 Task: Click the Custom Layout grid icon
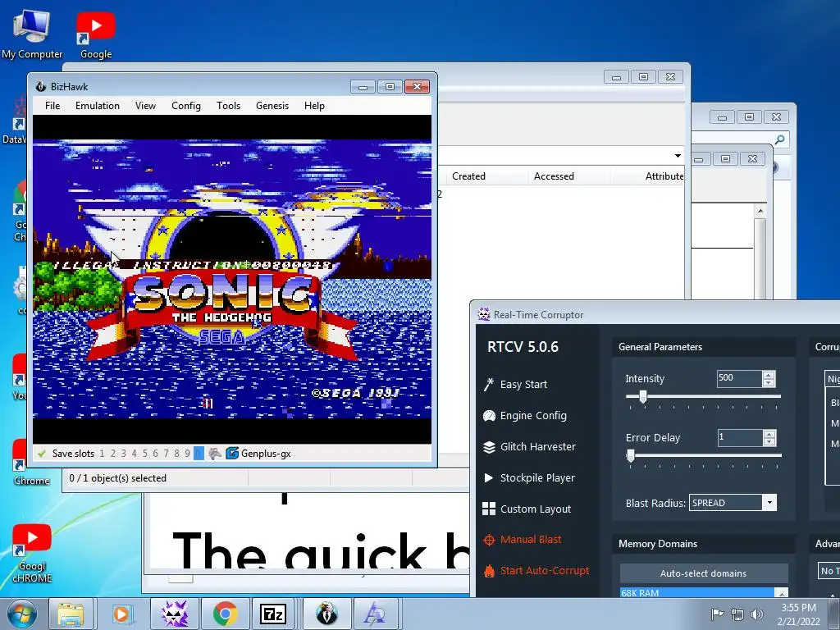pos(489,509)
